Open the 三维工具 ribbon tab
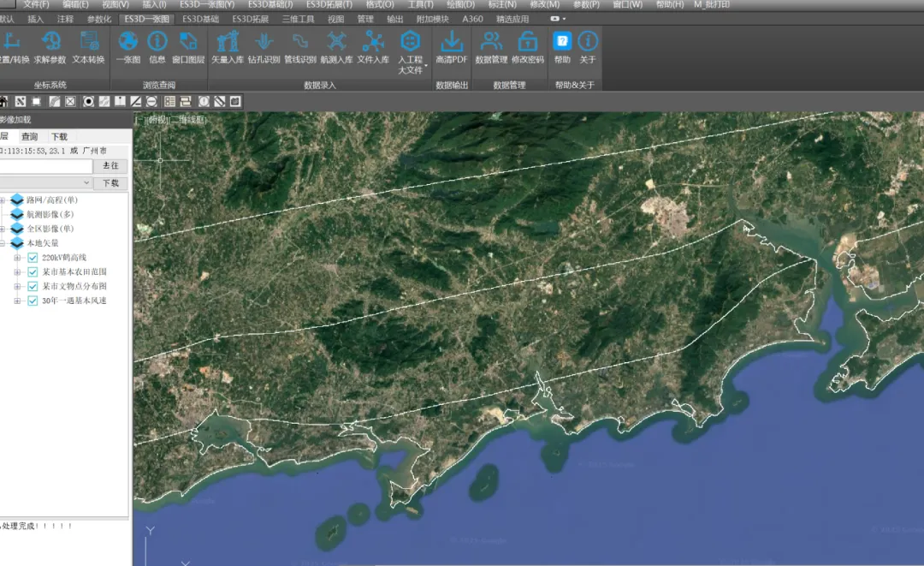This screenshot has height=566, width=924. (x=298, y=19)
